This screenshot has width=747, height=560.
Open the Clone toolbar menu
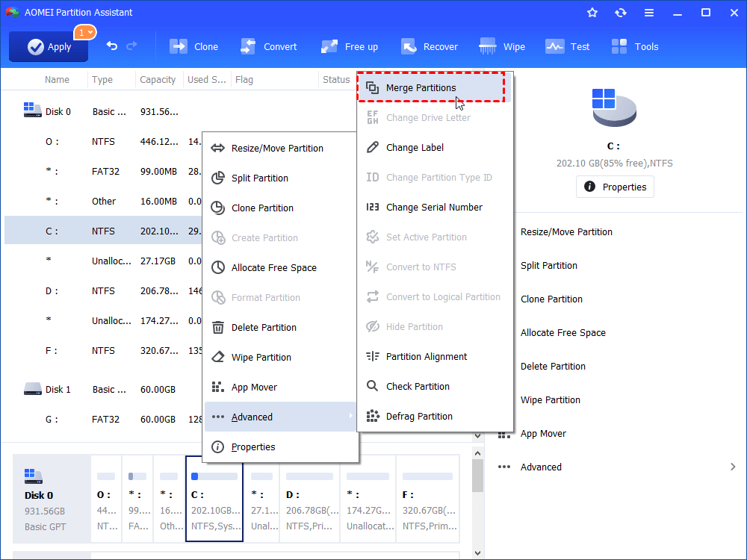(194, 46)
